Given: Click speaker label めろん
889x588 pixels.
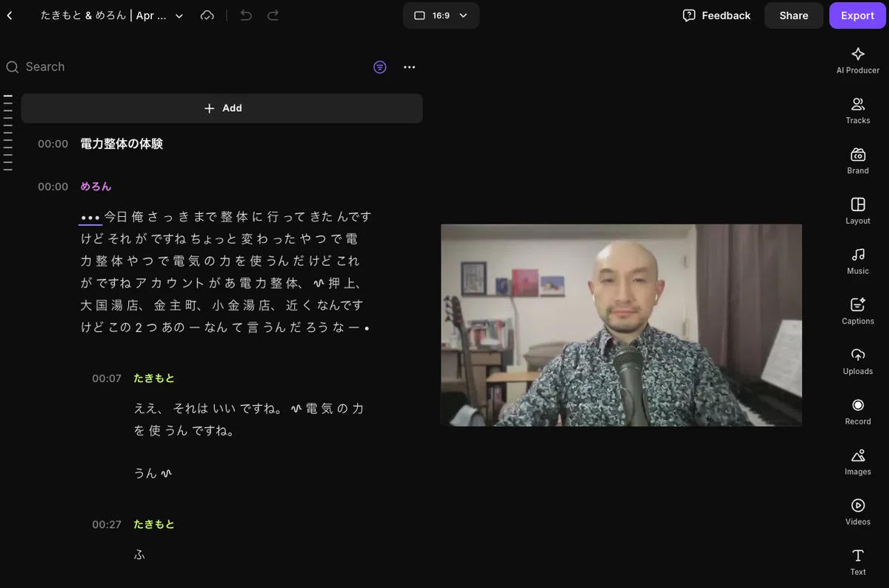Looking at the screenshot, I should pos(96,187).
